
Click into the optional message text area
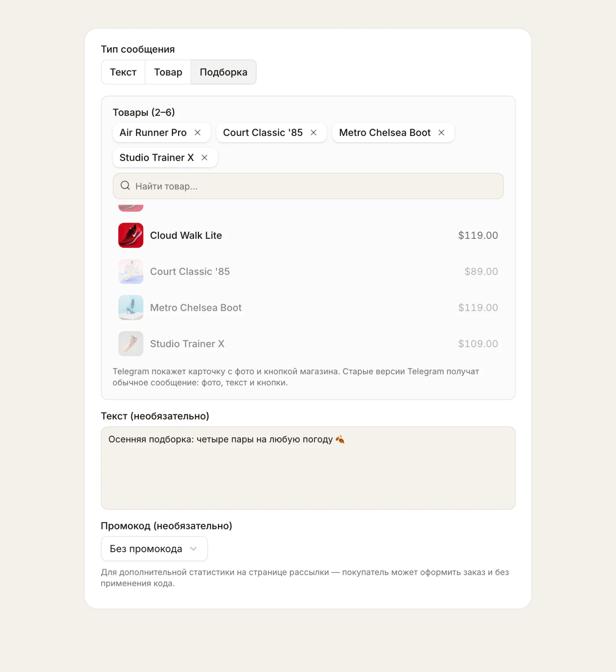point(308,468)
